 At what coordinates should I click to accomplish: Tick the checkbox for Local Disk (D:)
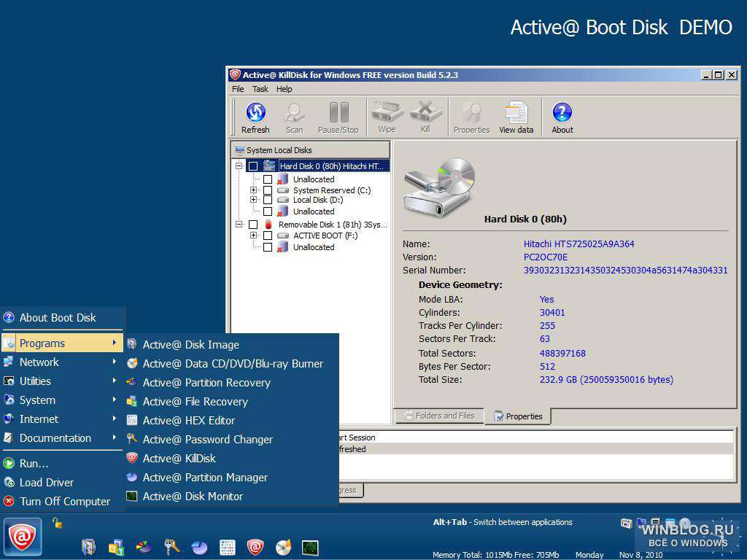(x=268, y=200)
